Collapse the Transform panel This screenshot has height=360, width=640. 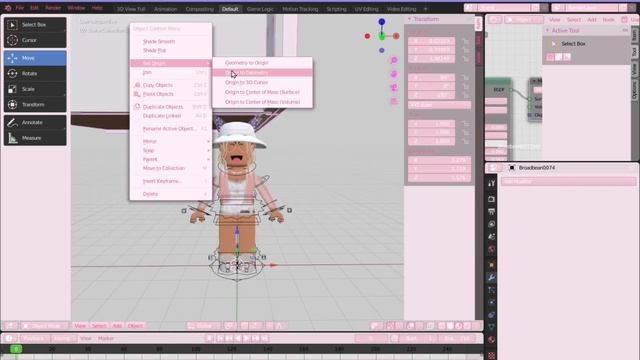pyautogui.click(x=409, y=19)
